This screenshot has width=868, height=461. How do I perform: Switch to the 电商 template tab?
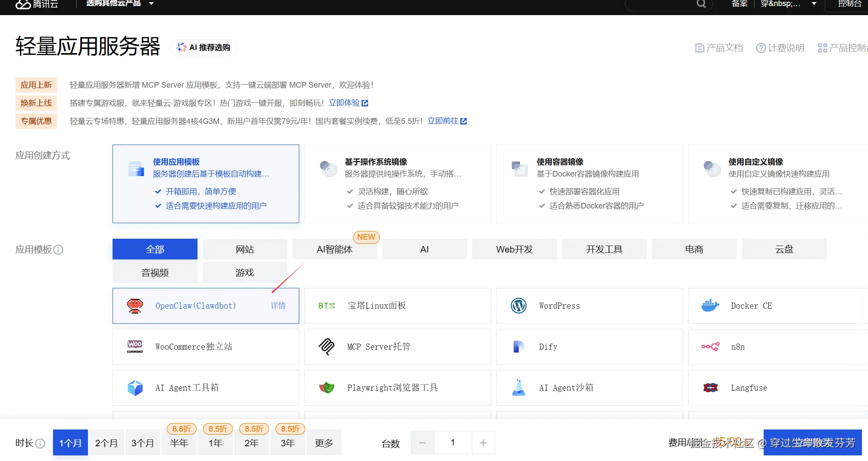pos(694,249)
